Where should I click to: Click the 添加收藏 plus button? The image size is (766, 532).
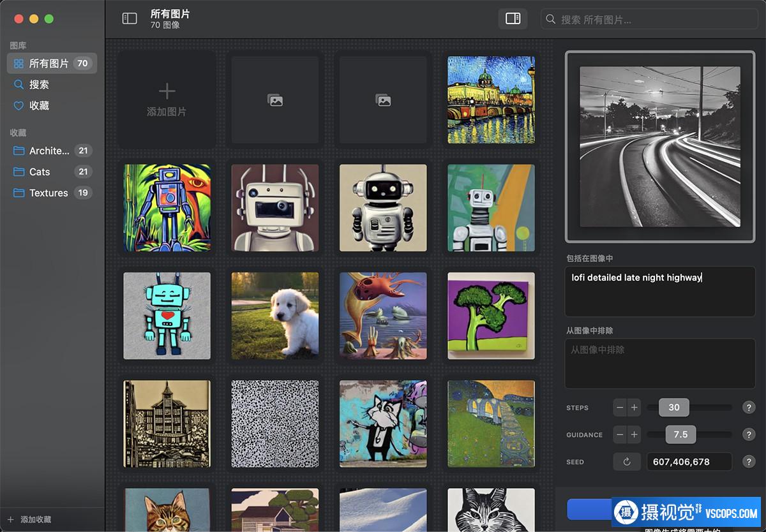(11, 520)
